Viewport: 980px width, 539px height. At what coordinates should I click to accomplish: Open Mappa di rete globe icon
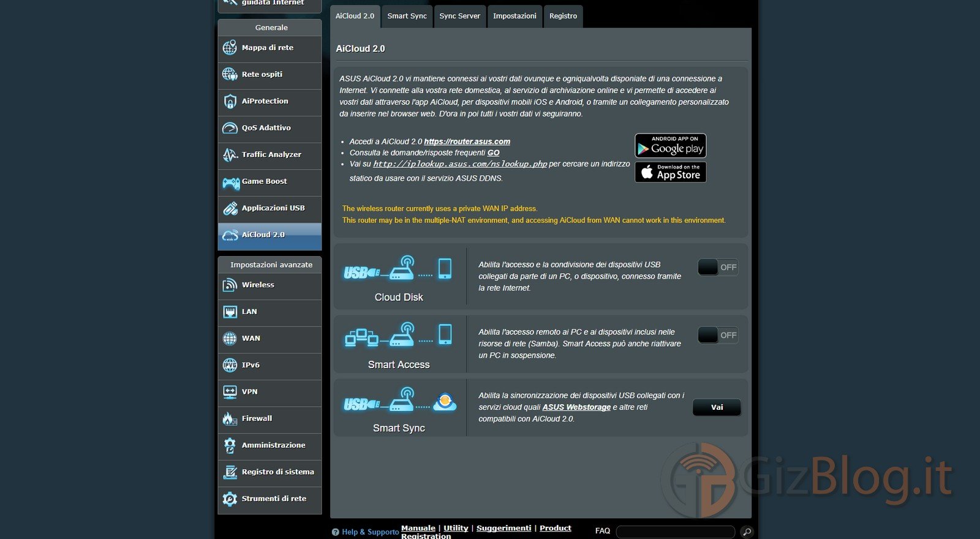pyautogui.click(x=230, y=47)
